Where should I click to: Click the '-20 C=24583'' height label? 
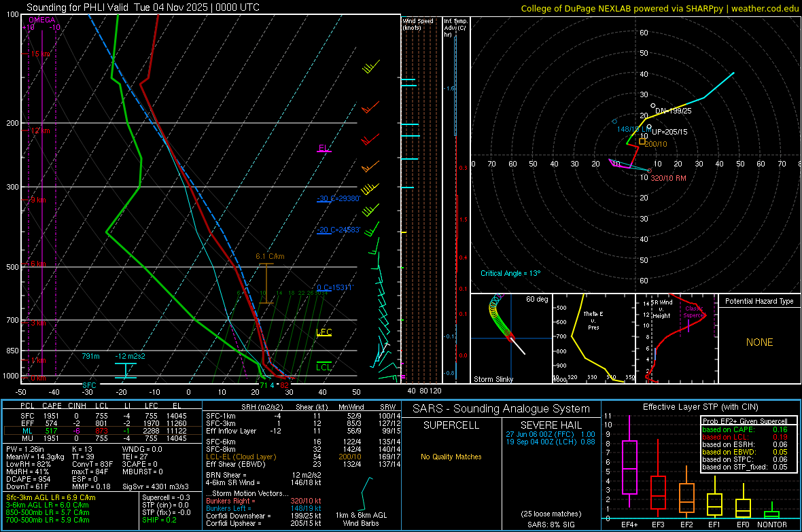(338, 230)
